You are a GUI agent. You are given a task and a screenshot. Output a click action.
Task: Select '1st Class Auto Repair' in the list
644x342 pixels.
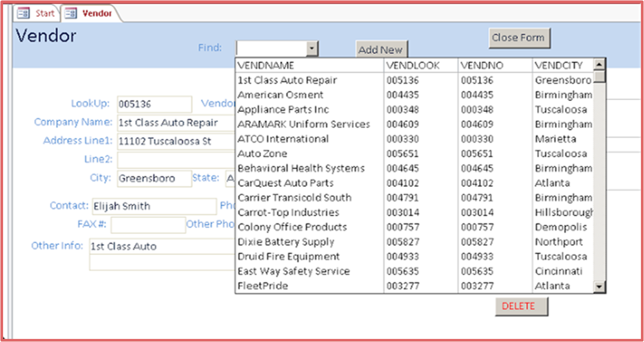click(414, 80)
